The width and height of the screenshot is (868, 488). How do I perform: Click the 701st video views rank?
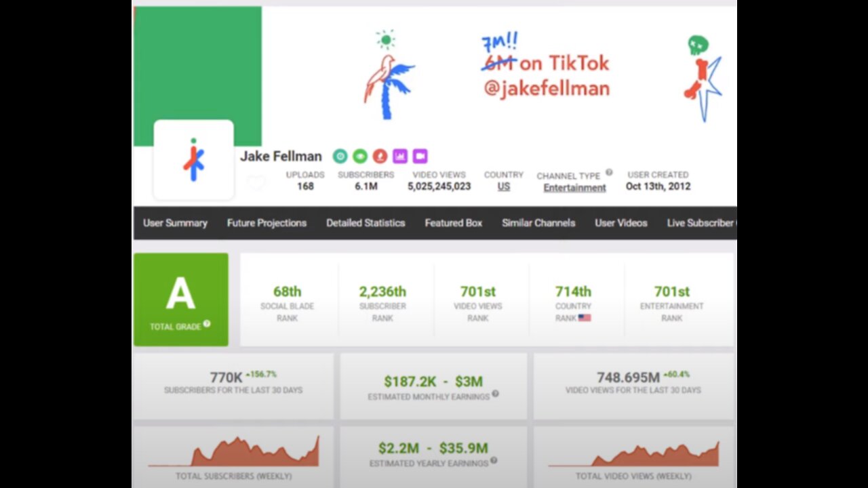[478, 291]
